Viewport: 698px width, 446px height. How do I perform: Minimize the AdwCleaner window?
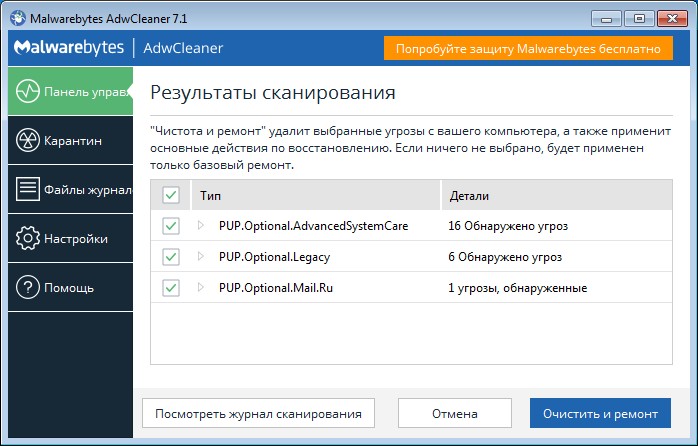(606, 19)
